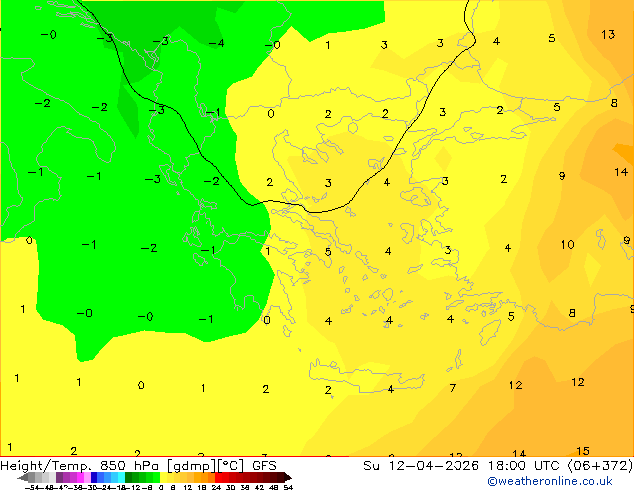Select the '-4' temperature value on map
634x490 pixels.
coord(216,43)
